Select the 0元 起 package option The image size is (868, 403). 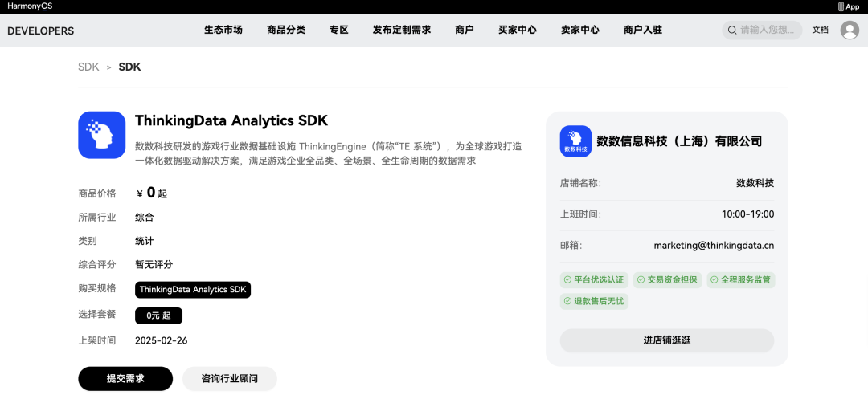point(158,315)
